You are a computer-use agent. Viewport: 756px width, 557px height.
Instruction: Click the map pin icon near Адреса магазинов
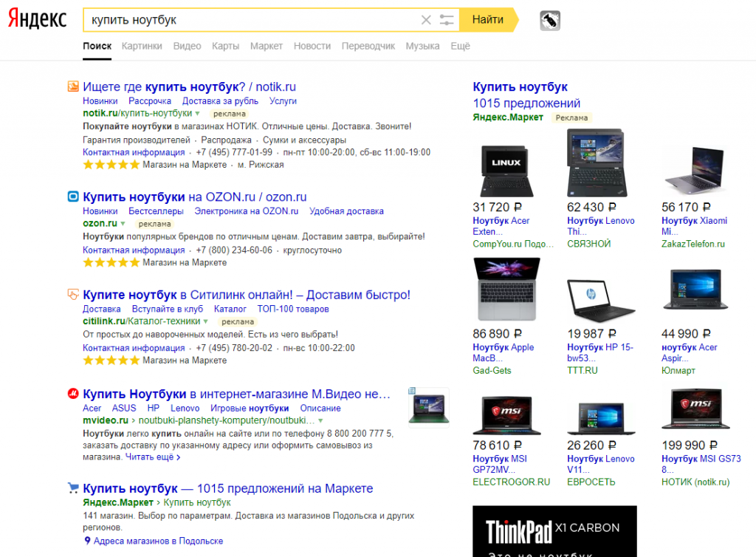87,541
